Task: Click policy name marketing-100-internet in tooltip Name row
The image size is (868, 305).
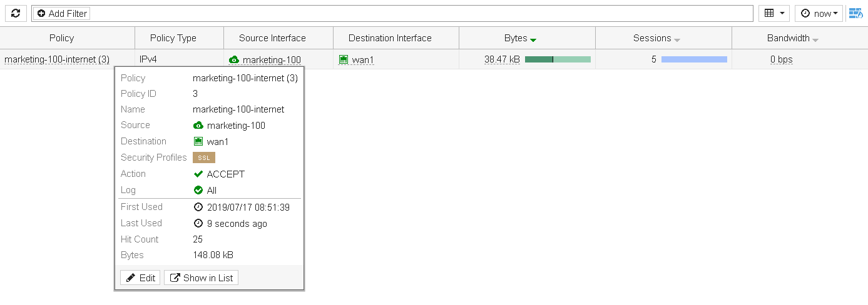Action: [x=238, y=109]
